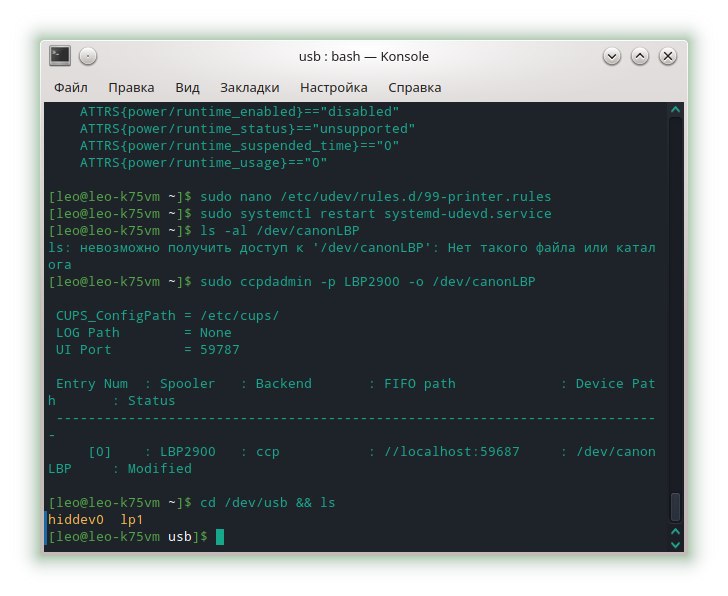Screen dimensions: 728x596
Task: Click the 'Backend' column header
Action: [284, 384]
